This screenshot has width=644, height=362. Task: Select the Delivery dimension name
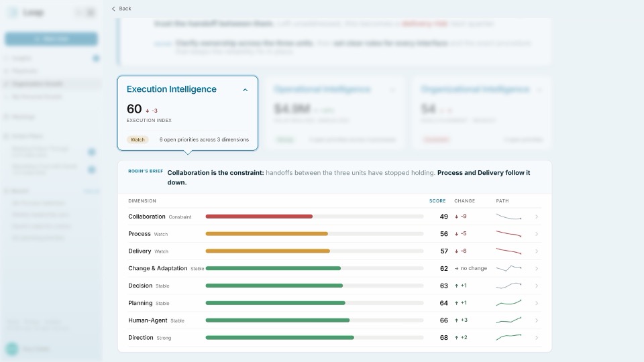tap(140, 251)
